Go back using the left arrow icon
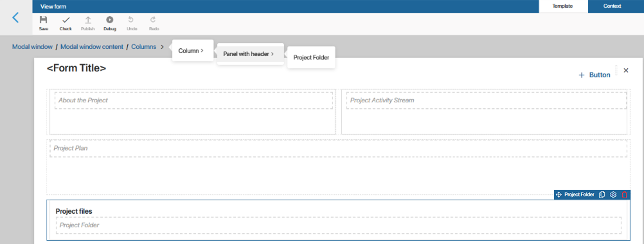Screen dimensions: 644x244 (x=15, y=17)
